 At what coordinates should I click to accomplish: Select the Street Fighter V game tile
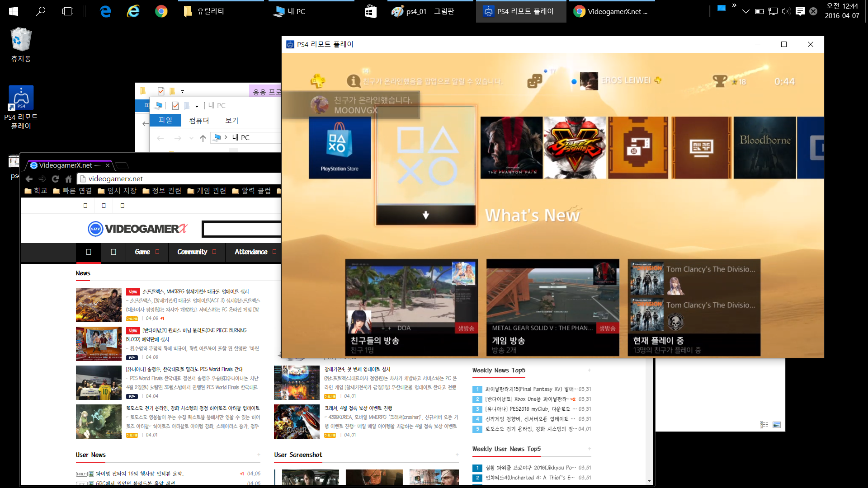pyautogui.click(x=575, y=148)
